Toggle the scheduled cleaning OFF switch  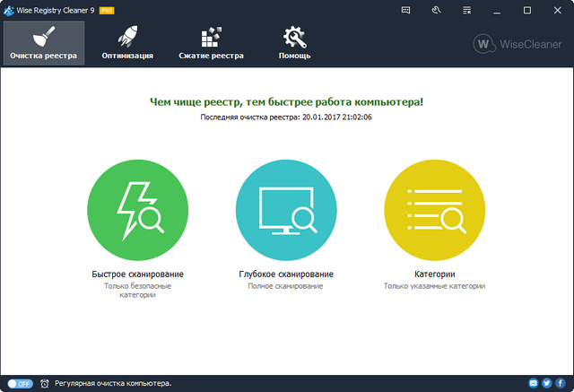20,384
